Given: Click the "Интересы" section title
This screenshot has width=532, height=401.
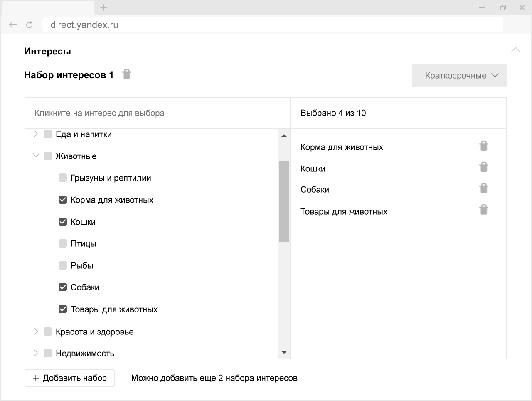Looking at the screenshot, I should click(47, 52).
